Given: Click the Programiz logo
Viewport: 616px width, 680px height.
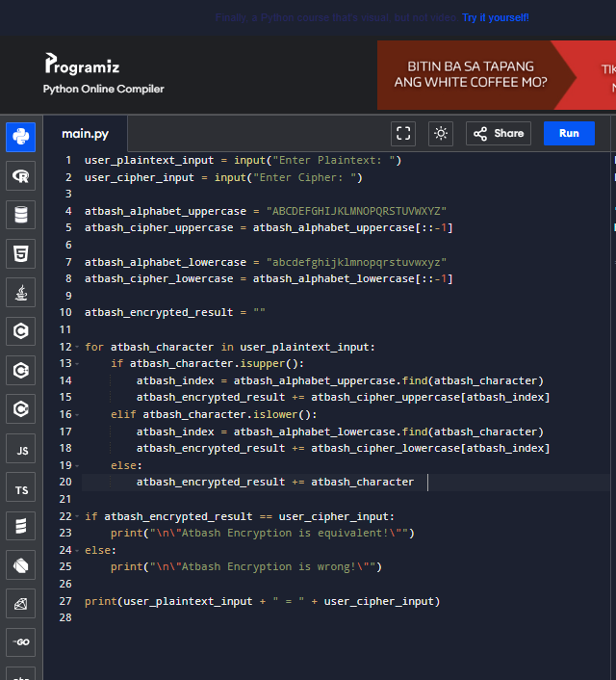Looking at the screenshot, I should 82,65.
